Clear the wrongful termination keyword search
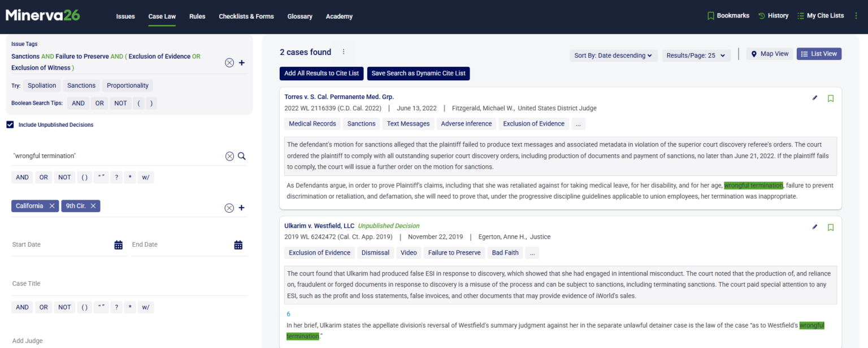 click(229, 156)
